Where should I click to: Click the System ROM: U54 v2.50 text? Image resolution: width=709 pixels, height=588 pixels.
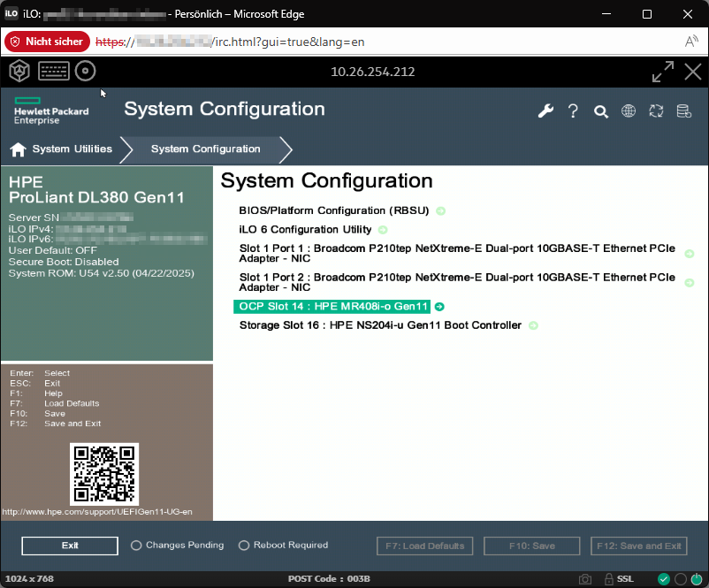coord(102,273)
